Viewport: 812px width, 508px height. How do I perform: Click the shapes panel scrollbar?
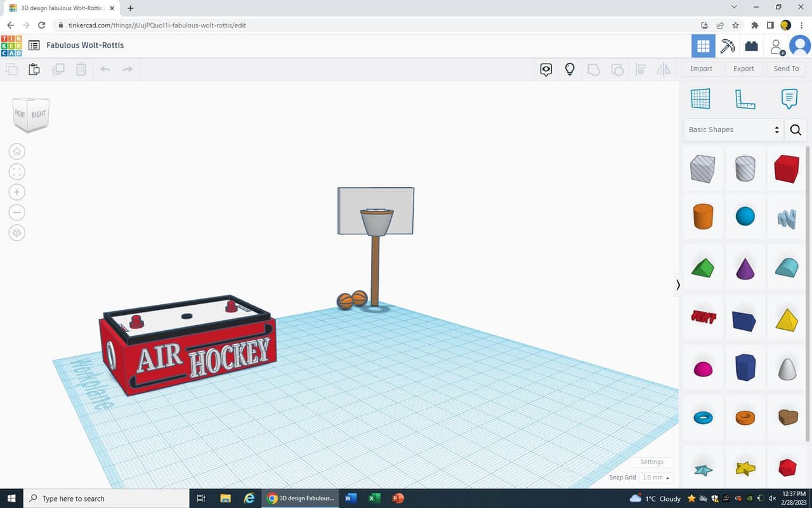808,292
